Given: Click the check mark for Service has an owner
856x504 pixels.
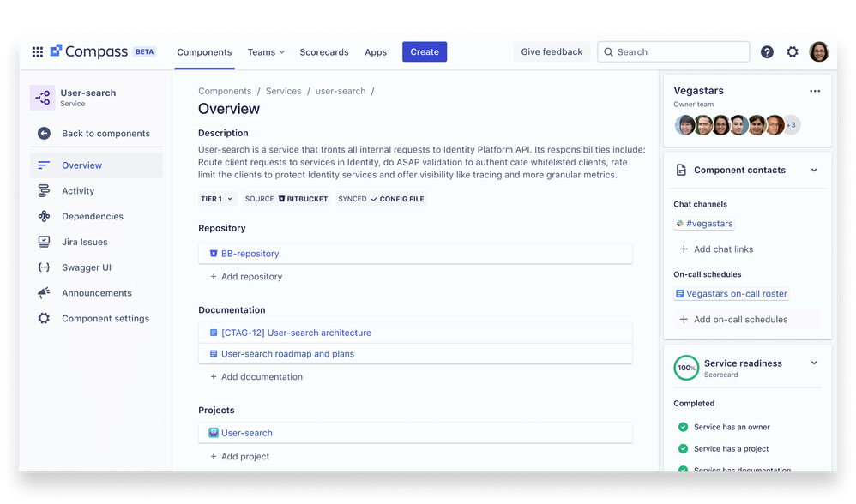Looking at the screenshot, I should [x=683, y=427].
